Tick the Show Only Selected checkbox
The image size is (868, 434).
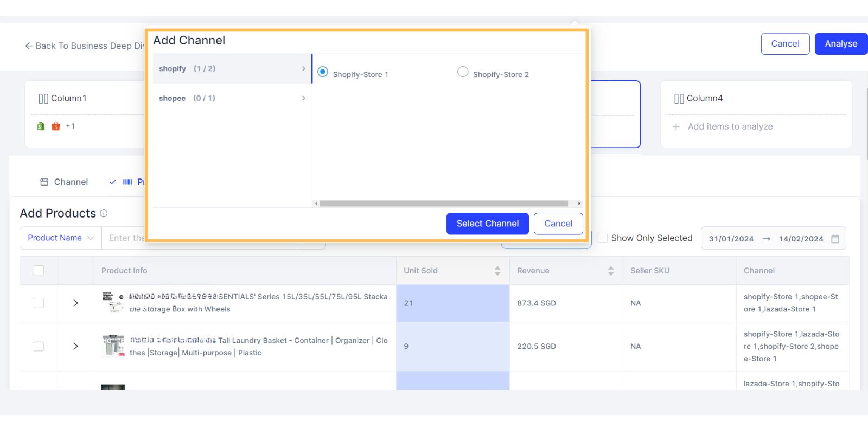603,238
